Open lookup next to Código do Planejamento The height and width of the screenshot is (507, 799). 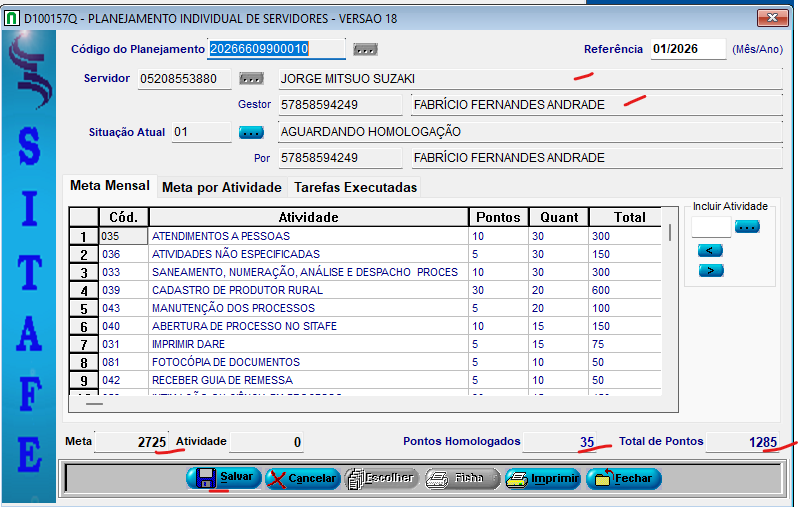pos(366,50)
